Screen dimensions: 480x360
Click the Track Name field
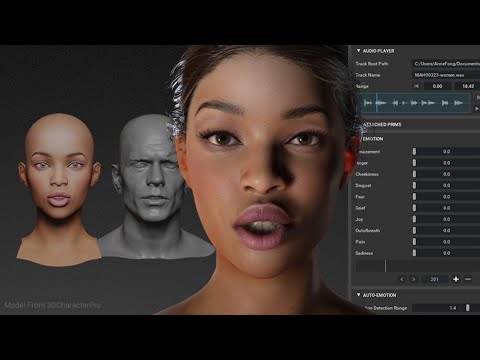(x=446, y=75)
